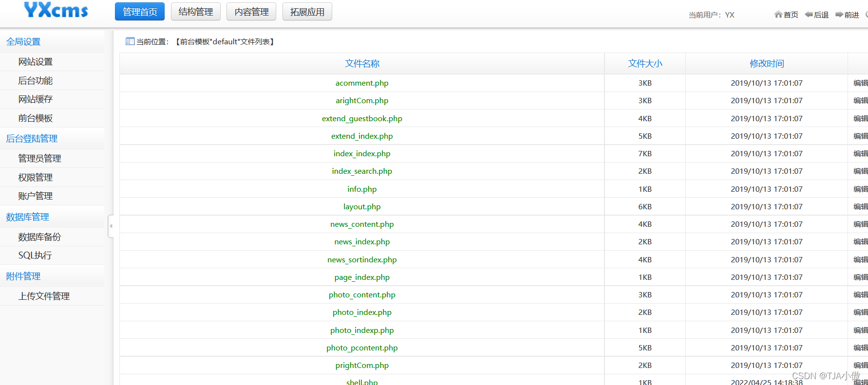Click the current user label 当前用户: YX
Viewport: 868px width, 385px height.
[711, 15]
